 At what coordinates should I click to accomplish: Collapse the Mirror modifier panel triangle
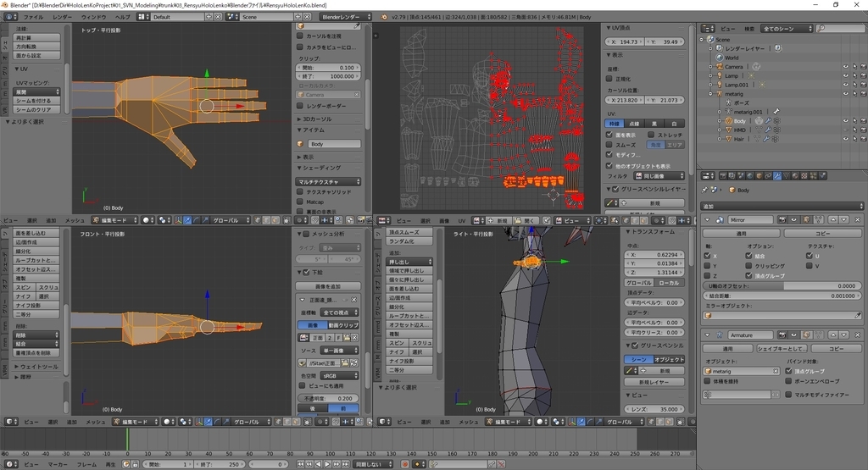click(708, 219)
